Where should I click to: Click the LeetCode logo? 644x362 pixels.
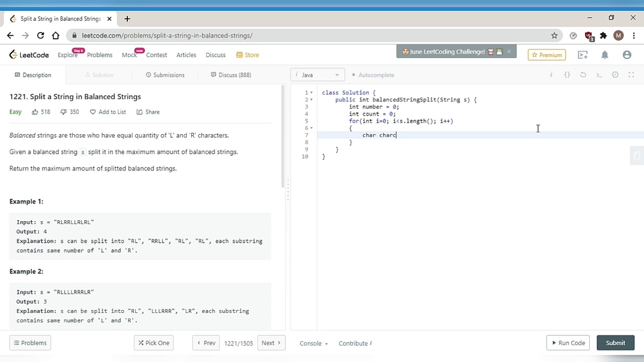[x=29, y=55]
